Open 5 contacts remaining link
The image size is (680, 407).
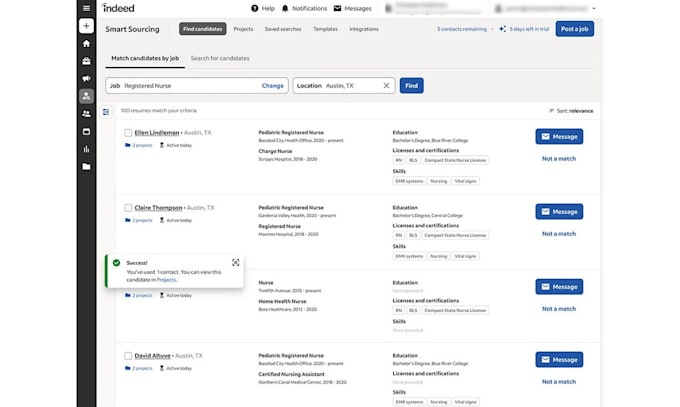coord(462,29)
